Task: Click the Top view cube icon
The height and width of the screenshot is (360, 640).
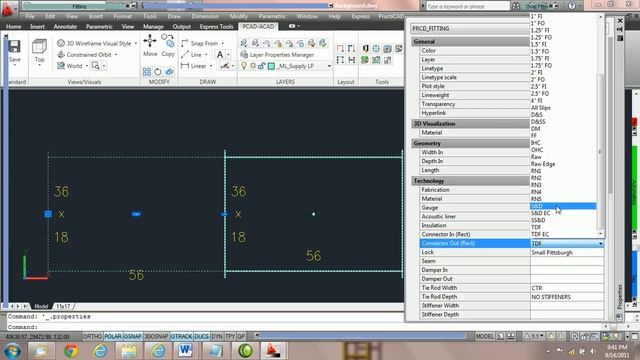Action: 39,47
